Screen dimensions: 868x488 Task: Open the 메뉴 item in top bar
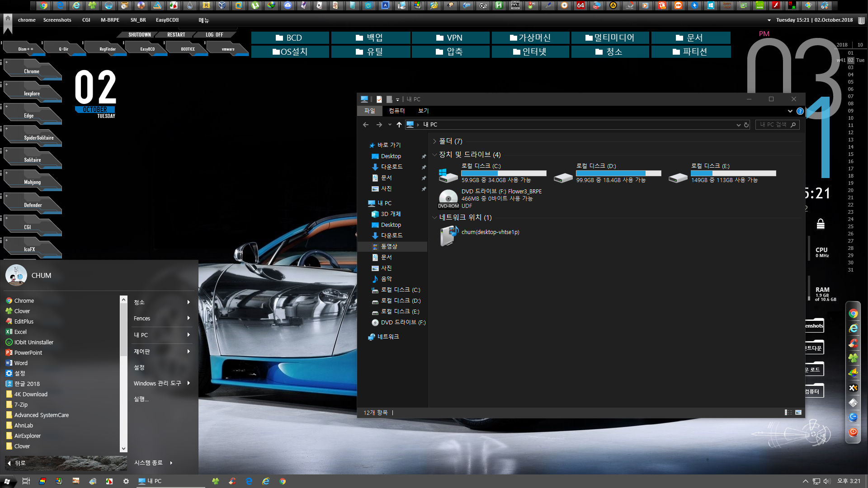204,20
